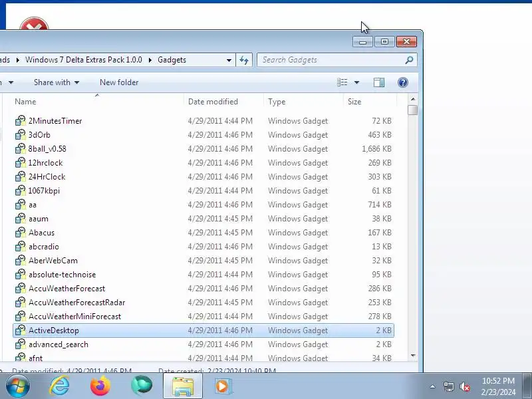
Task: Select the Abacus gadget icon
Action: pos(21,232)
